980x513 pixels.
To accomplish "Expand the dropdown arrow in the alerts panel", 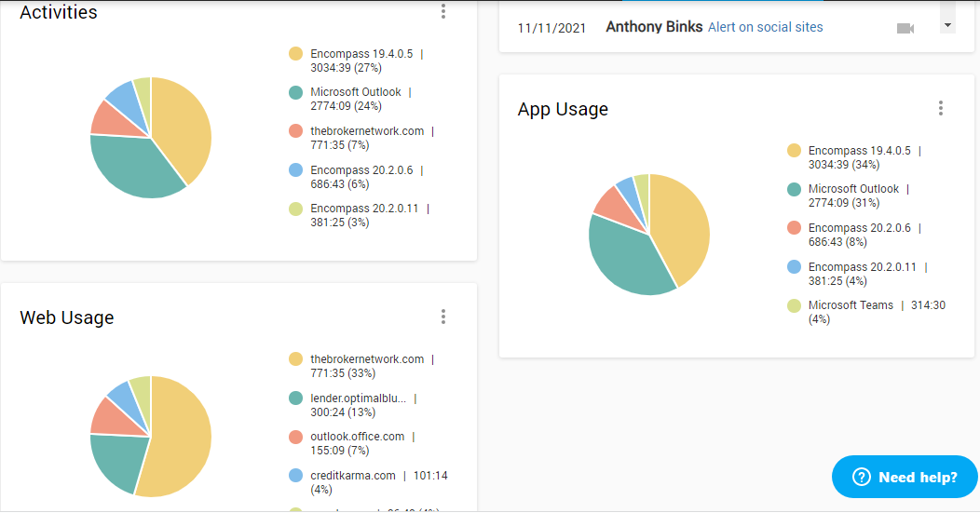I will click(947, 26).
